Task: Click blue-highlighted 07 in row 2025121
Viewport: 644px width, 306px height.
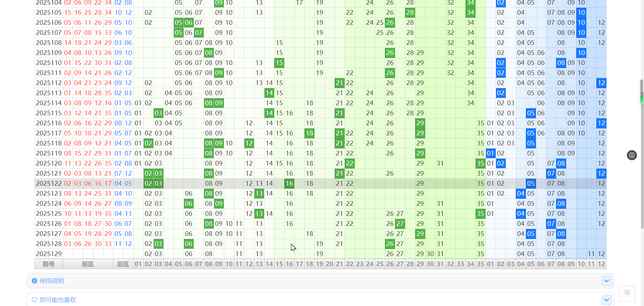Action: click(551, 173)
